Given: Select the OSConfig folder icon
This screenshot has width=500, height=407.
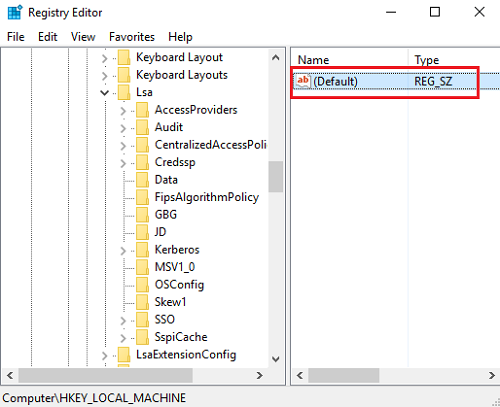Looking at the screenshot, I should pos(143,285).
